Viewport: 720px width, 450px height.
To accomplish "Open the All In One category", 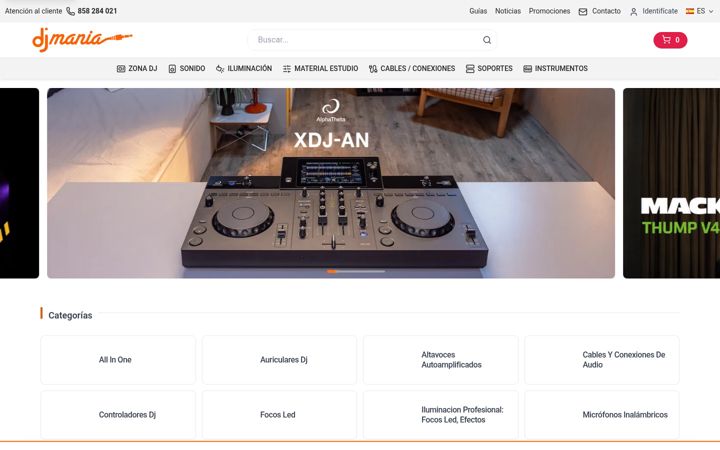I will (118, 360).
